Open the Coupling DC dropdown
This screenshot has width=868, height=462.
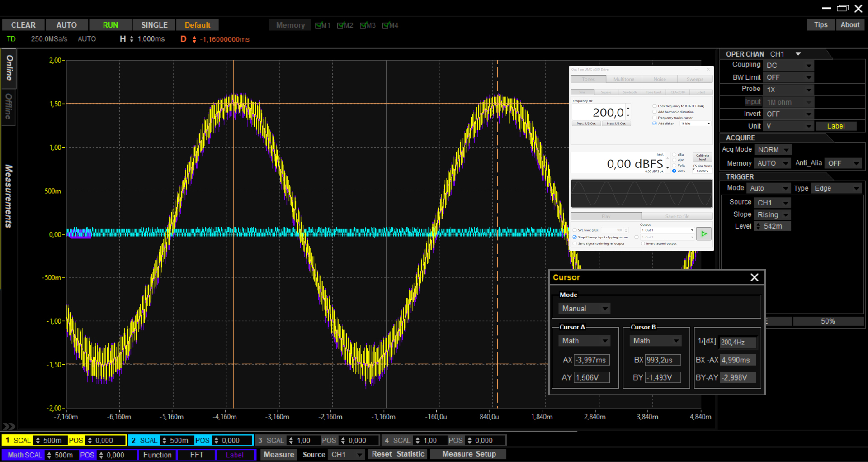[788, 66]
